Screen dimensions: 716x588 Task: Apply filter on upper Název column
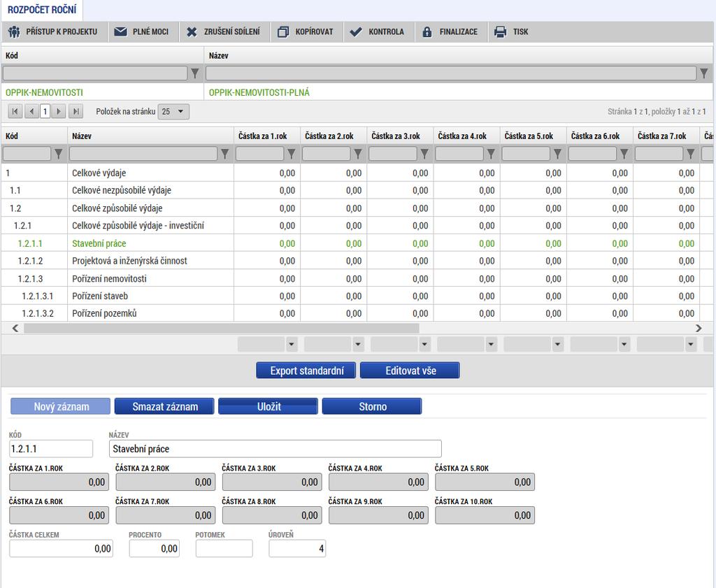[703, 73]
